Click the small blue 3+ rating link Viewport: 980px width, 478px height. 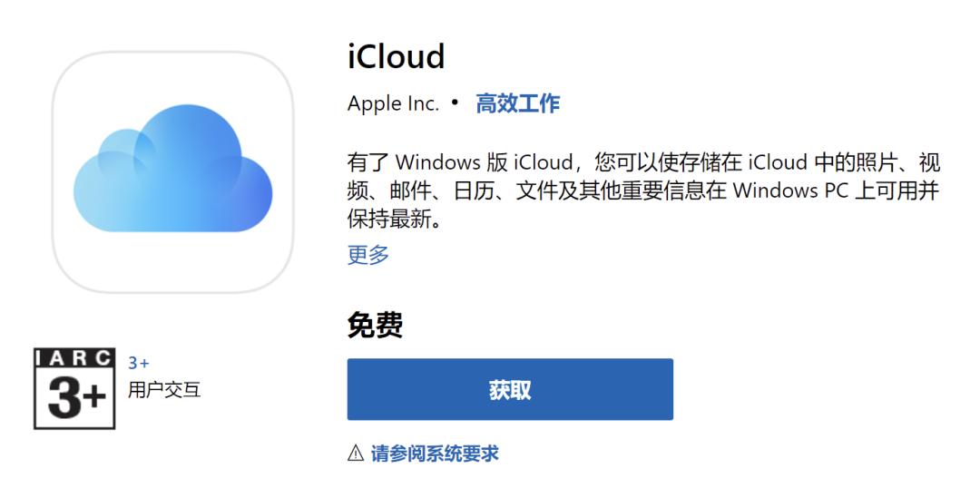tap(139, 364)
